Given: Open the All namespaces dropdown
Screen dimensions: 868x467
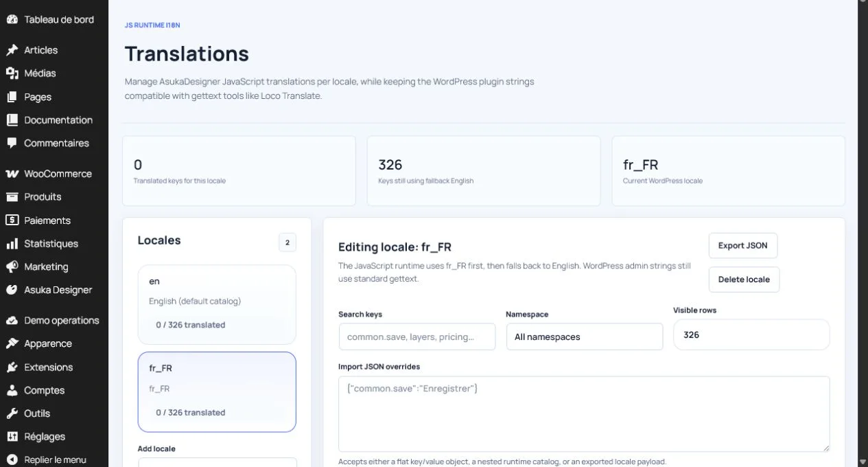Looking at the screenshot, I should pyautogui.click(x=585, y=337).
